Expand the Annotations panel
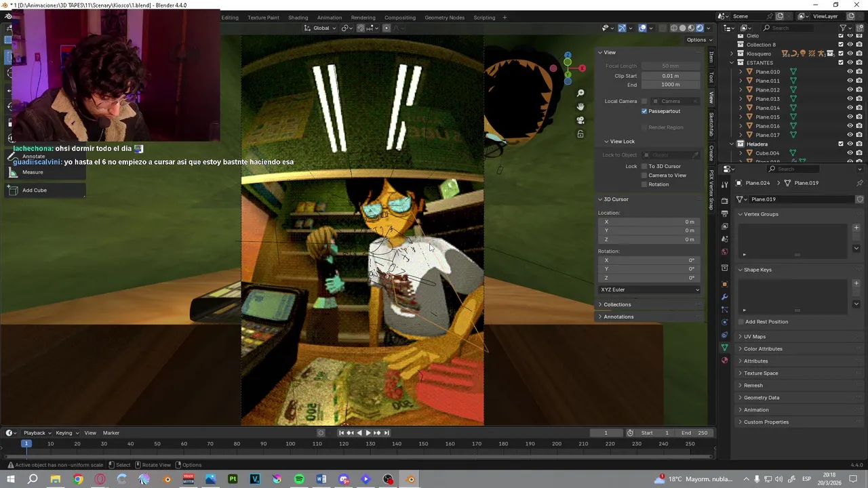The image size is (868, 488). [618, 317]
